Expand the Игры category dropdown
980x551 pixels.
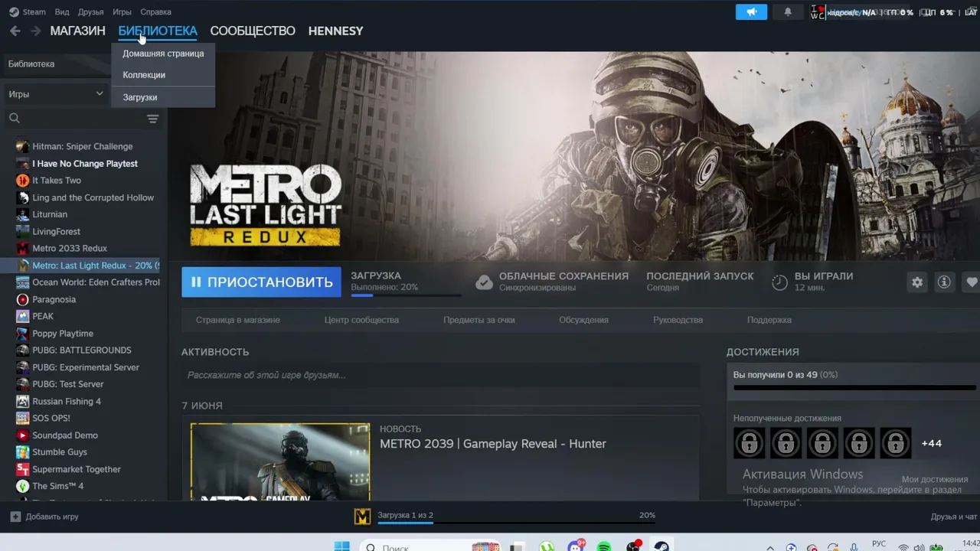(55, 94)
